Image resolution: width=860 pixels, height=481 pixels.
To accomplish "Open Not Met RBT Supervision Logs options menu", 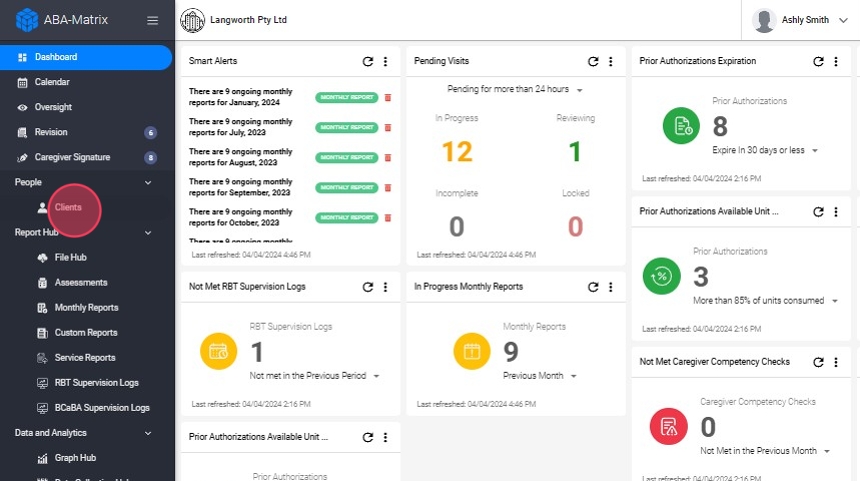I will pos(386,287).
